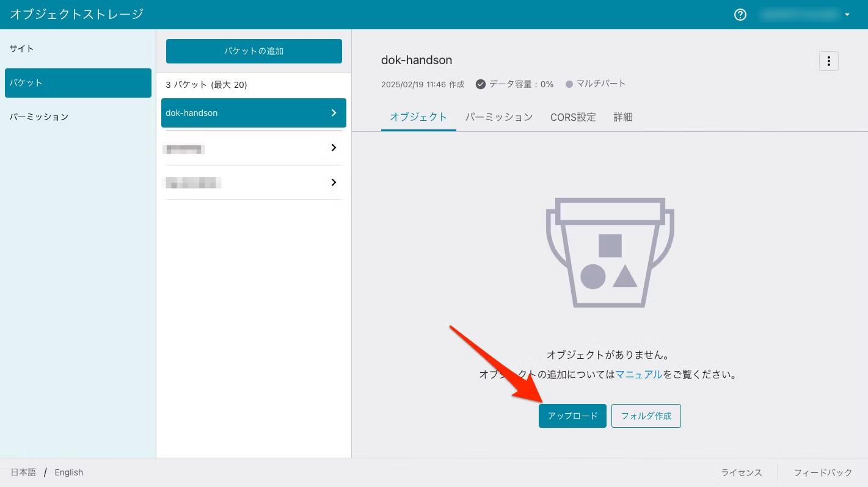
Task: Open the help question mark icon
Action: click(x=740, y=15)
